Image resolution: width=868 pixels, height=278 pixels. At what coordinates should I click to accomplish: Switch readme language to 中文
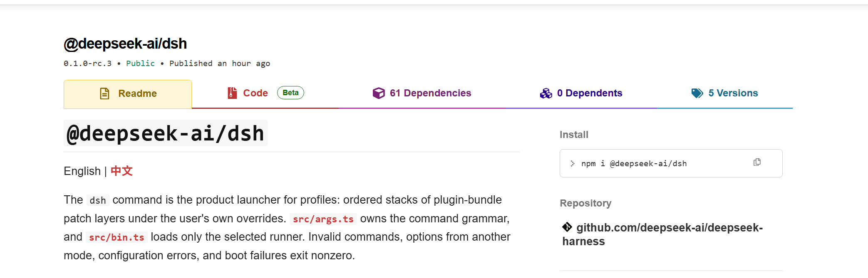122,171
